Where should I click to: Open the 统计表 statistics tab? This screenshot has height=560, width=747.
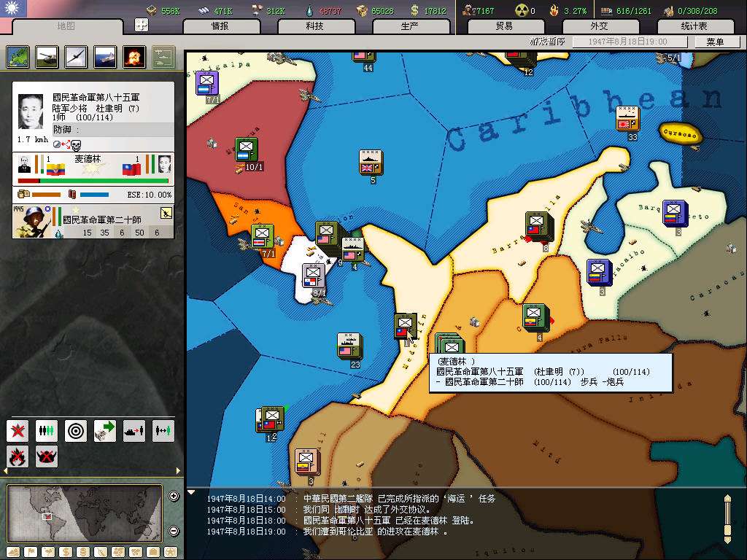[694, 26]
